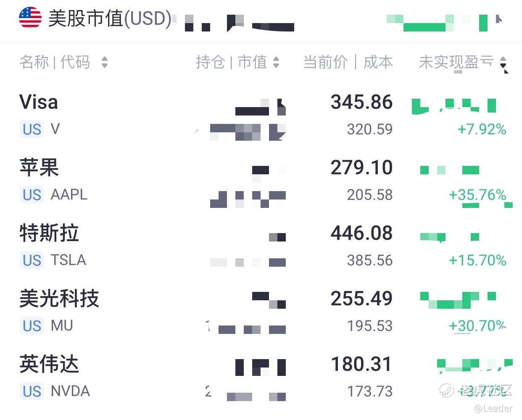This screenshot has height=420, width=522.
Task: Open the 美股市值(USD) header
Action: tap(110, 18)
